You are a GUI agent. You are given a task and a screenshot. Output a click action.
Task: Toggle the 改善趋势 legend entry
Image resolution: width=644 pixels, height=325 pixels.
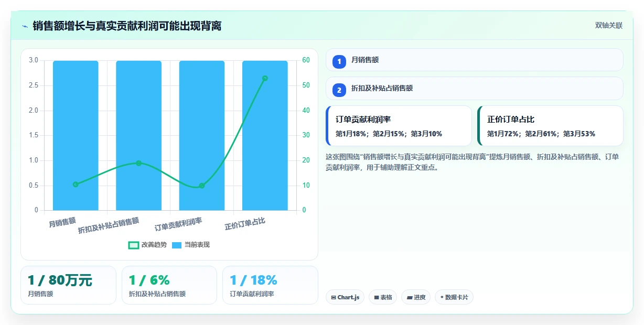click(148, 245)
